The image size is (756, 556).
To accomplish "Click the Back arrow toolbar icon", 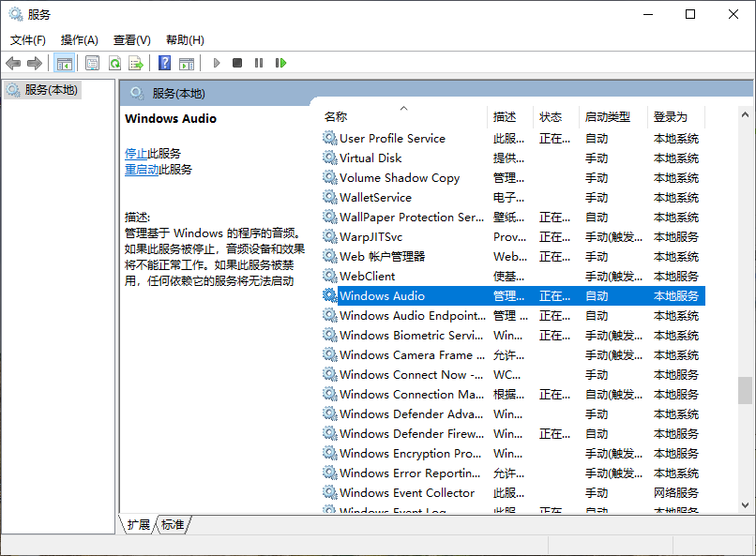I will pyautogui.click(x=13, y=63).
